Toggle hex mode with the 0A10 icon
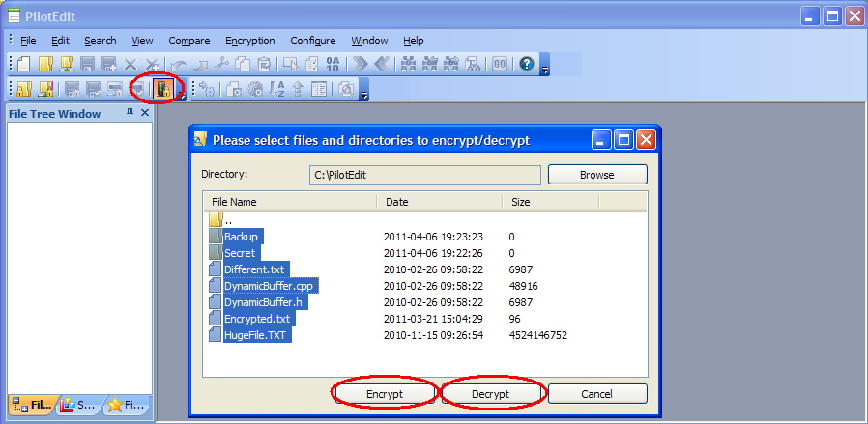Image resolution: width=868 pixels, height=424 pixels. 333,64
